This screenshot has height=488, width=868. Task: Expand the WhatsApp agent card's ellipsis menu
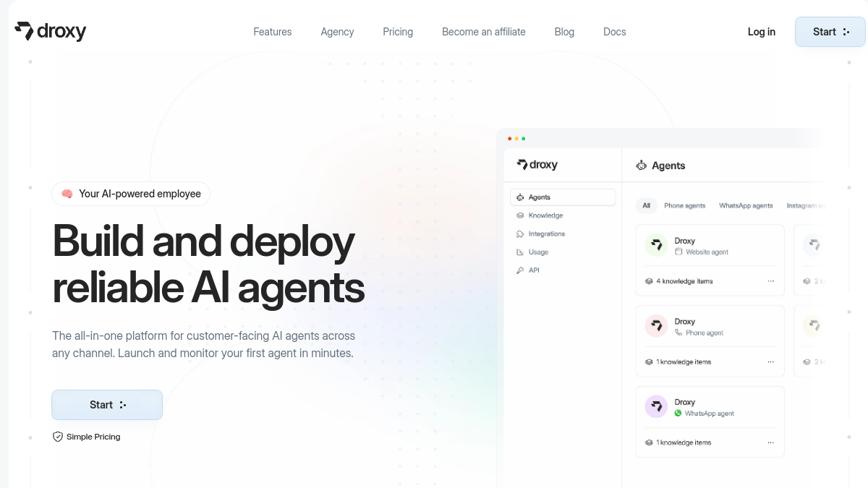(x=770, y=442)
